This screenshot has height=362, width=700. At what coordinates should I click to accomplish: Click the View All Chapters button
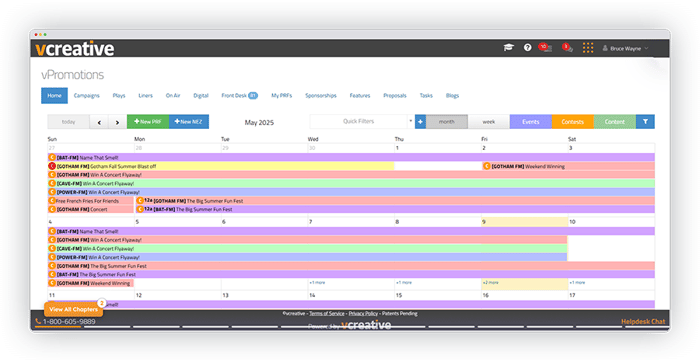click(73, 309)
